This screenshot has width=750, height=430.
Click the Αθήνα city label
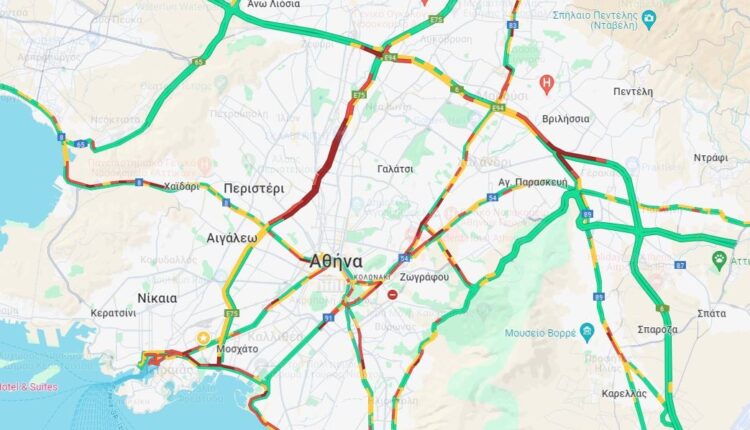336,262
